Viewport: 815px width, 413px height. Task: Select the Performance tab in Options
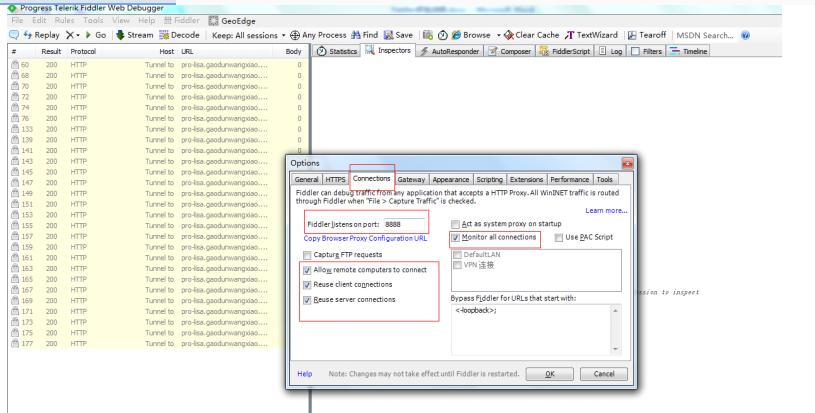570,179
